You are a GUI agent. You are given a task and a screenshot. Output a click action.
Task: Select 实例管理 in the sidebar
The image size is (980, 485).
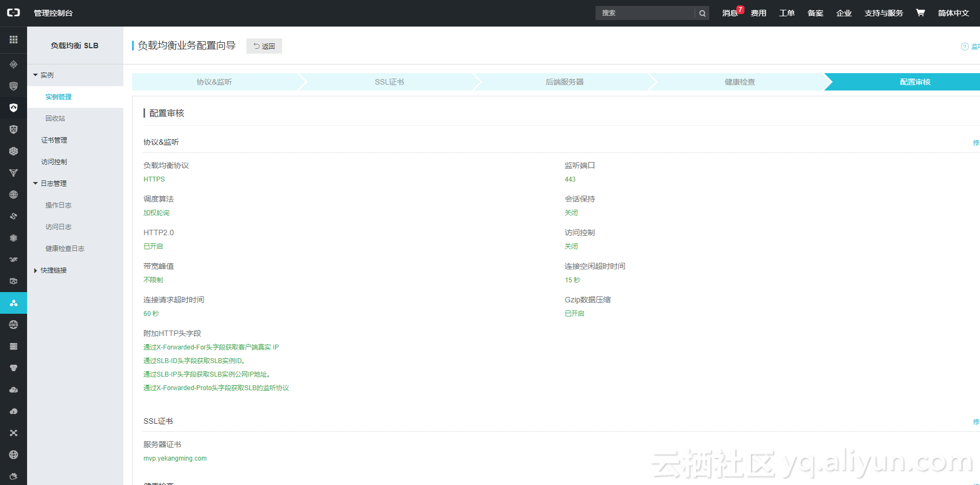click(58, 97)
